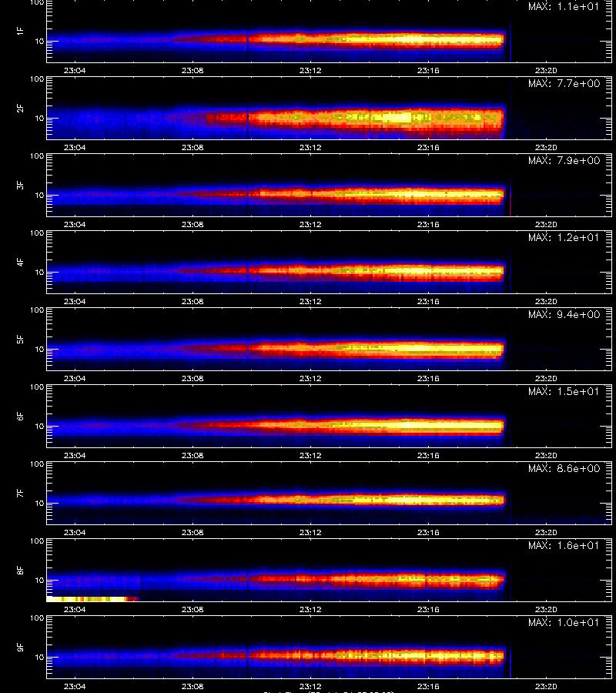The height and width of the screenshot is (693, 616).
Task: Click the 7F panel's 23:16 time label
Action: click(428, 532)
